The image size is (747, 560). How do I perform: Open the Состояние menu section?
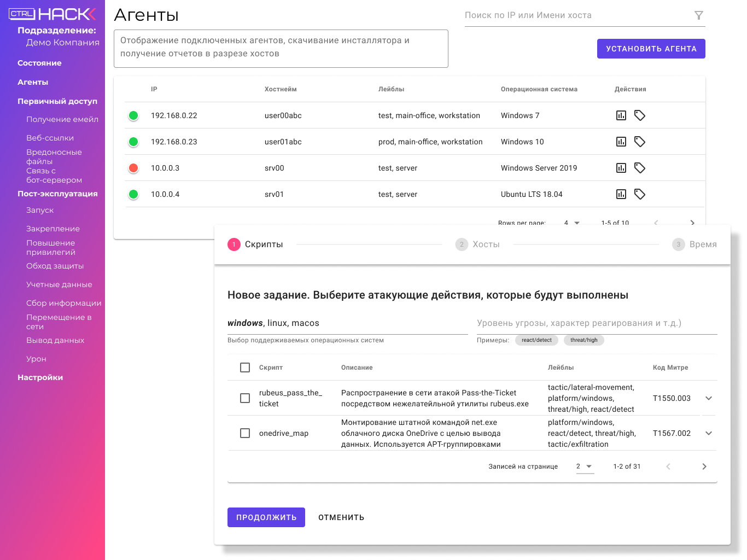pyautogui.click(x=39, y=63)
